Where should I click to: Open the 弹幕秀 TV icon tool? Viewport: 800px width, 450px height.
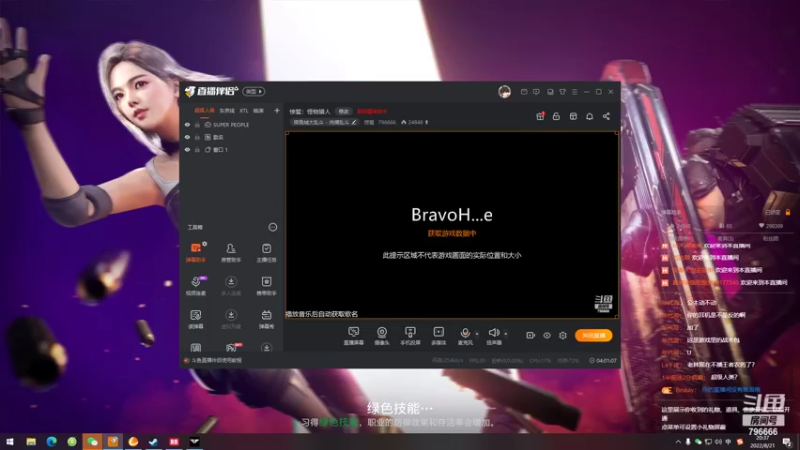[x=266, y=319]
